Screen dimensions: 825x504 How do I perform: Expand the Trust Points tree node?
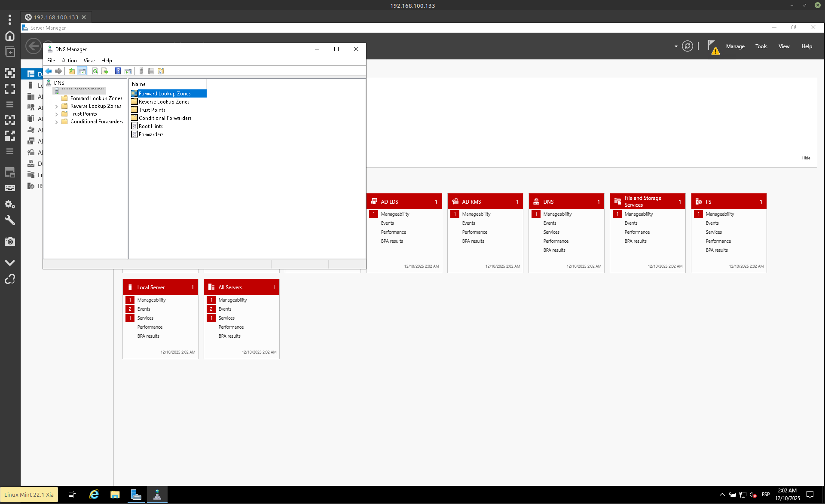tap(56, 114)
